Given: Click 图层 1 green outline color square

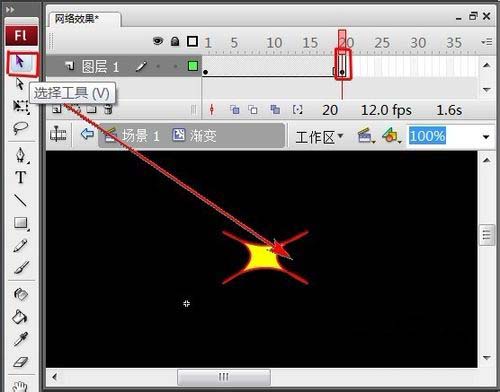Looking at the screenshot, I should coord(193,66).
